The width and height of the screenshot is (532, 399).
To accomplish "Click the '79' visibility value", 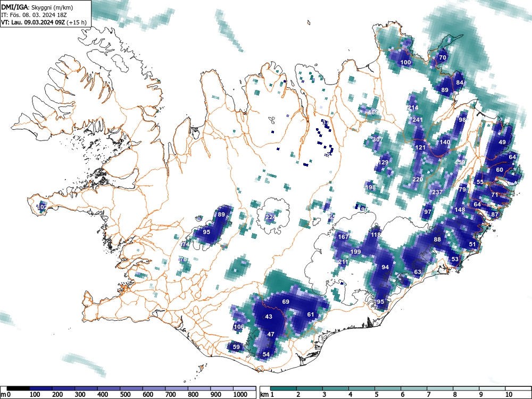I will pyautogui.click(x=462, y=190).
